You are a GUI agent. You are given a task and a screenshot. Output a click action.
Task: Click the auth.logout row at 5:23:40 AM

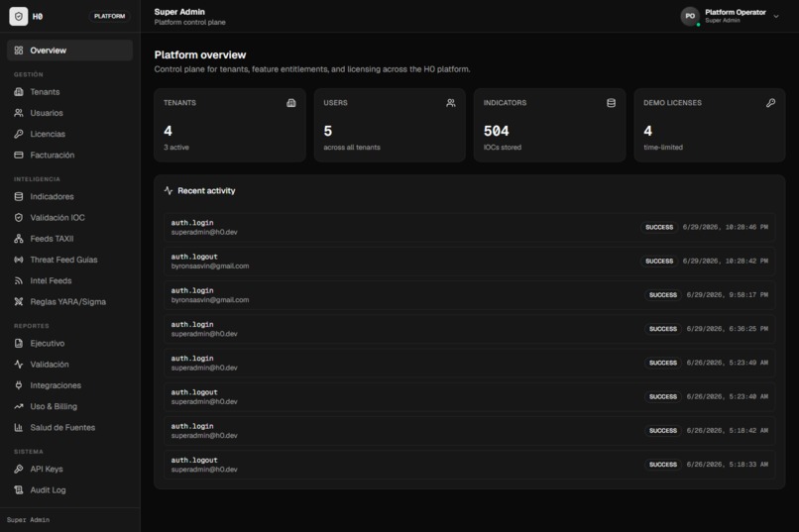tap(469, 396)
